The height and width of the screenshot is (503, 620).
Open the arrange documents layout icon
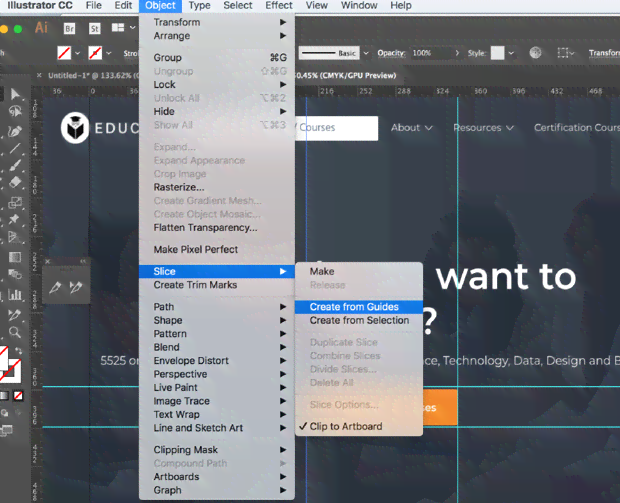tap(118, 27)
